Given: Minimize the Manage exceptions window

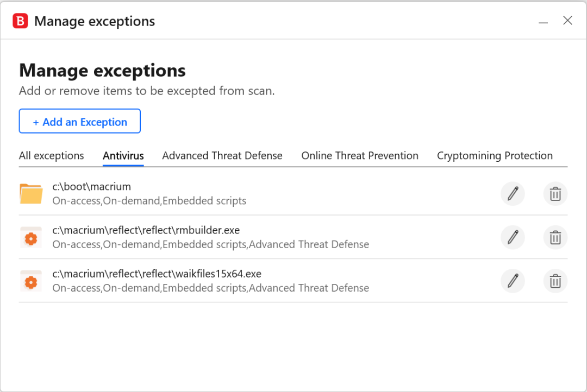Looking at the screenshot, I should tap(543, 21).
